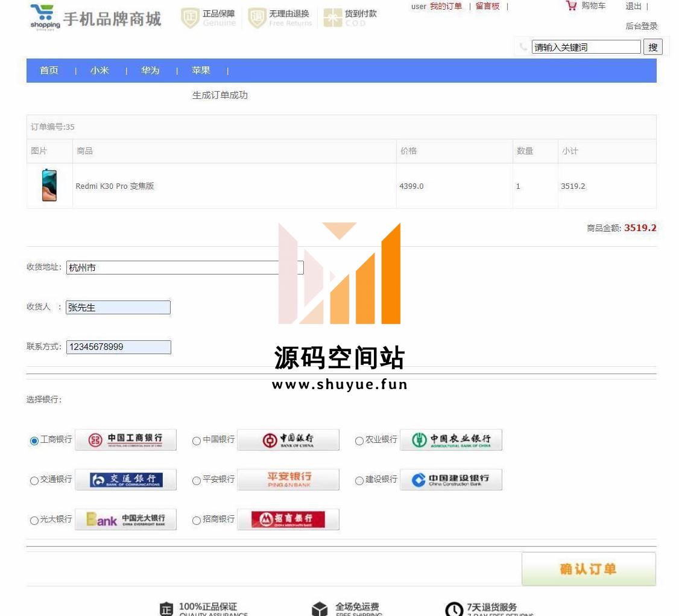The image size is (679, 616).
Task: Click the shopping cart logo icon
Action: click(x=45, y=17)
